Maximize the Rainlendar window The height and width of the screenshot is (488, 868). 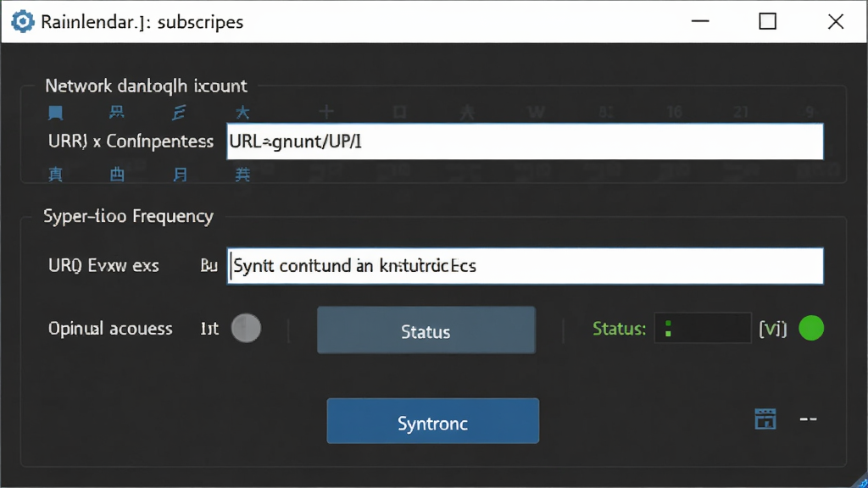767,21
